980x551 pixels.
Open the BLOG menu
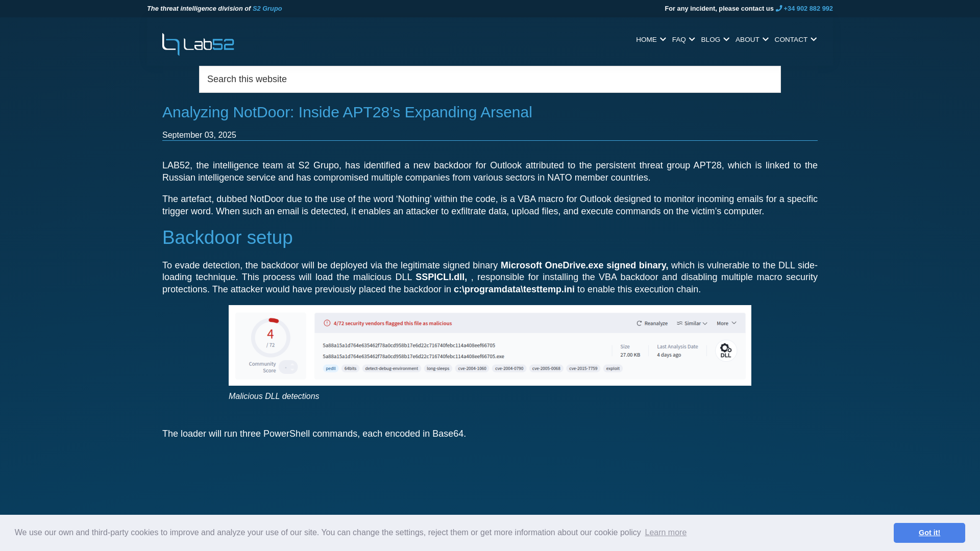[710, 39]
